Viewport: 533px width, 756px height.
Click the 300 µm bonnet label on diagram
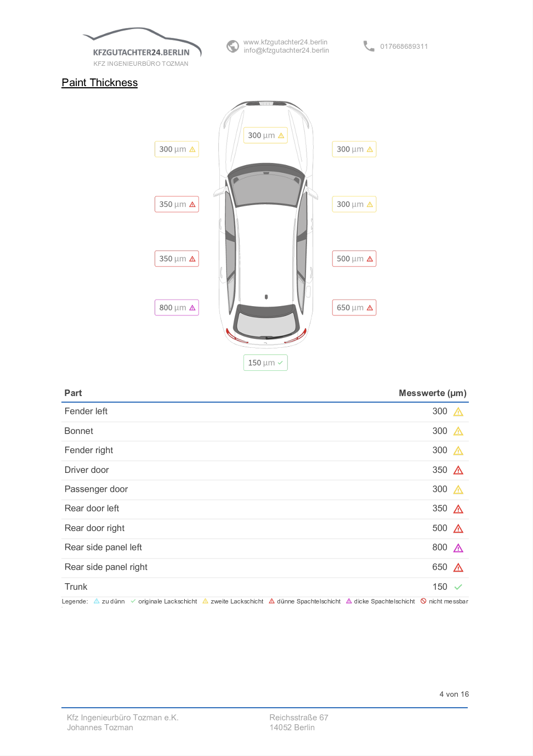265,136
